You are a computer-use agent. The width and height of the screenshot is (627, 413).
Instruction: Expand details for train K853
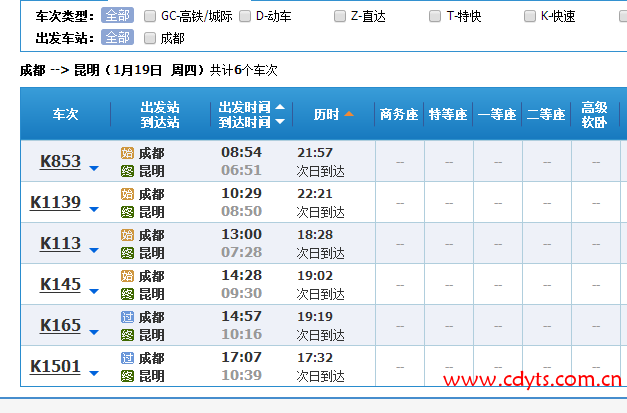[x=94, y=168]
